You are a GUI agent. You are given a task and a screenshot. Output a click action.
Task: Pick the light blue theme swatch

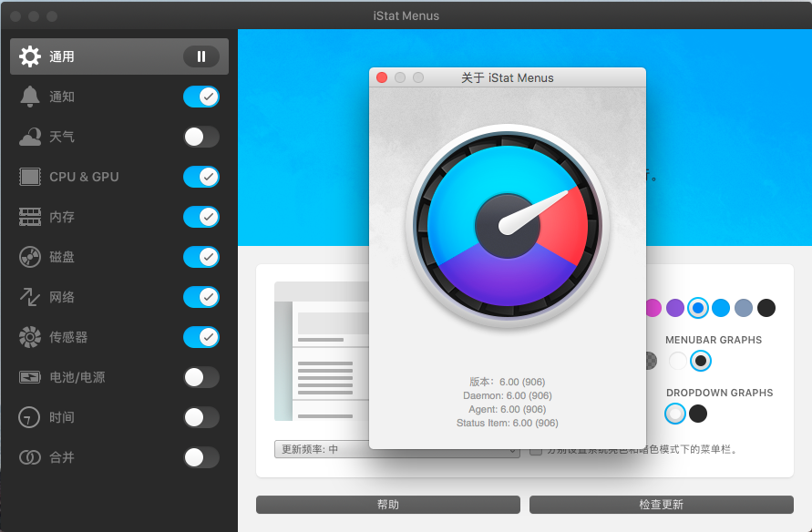[x=721, y=308]
